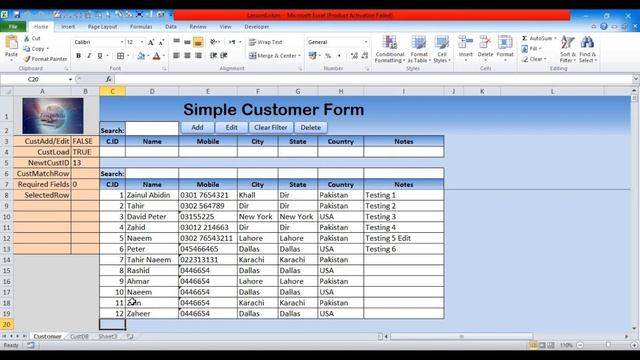The width and height of the screenshot is (640, 360).
Task: Expand the AutoSum dropdown arrow
Action: click(556, 38)
